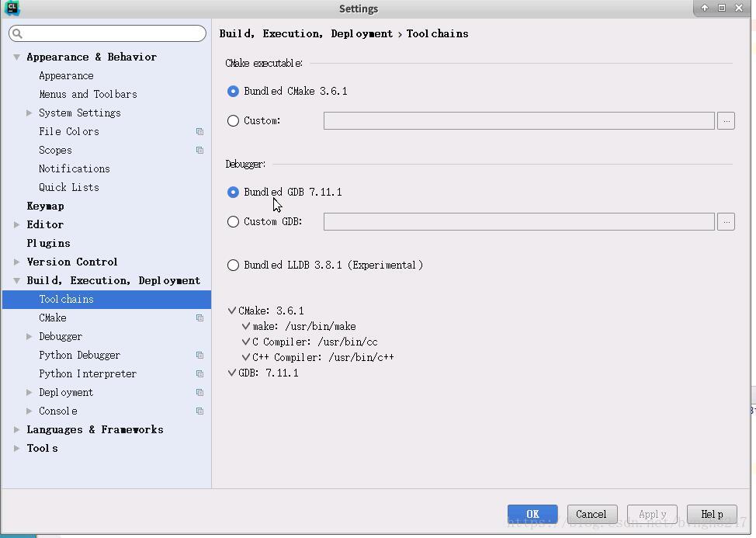The width and height of the screenshot is (756, 538).
Task: Select Bundled LLDB 3.8.1 (Experimental) radio
Action: click(233, 266)
